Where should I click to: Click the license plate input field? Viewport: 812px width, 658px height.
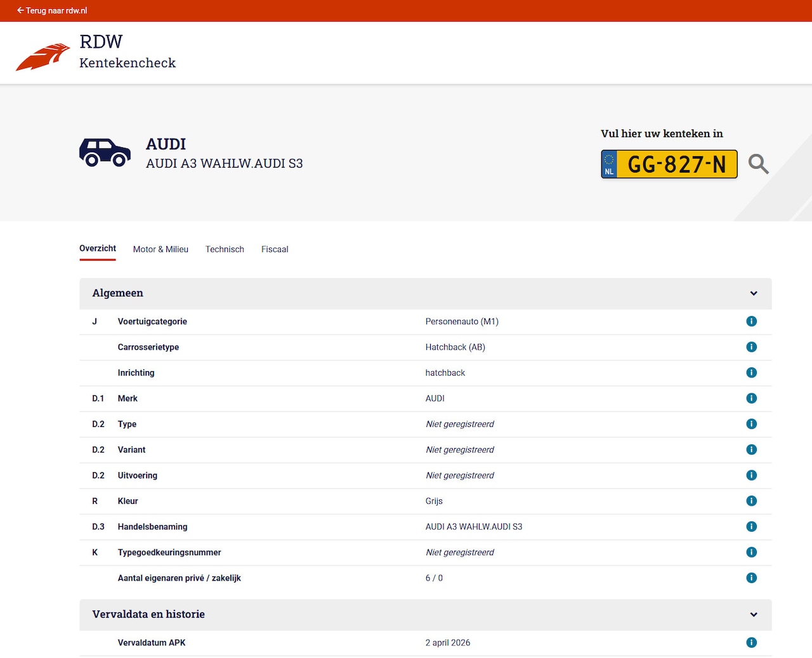[x=676, y=164]
